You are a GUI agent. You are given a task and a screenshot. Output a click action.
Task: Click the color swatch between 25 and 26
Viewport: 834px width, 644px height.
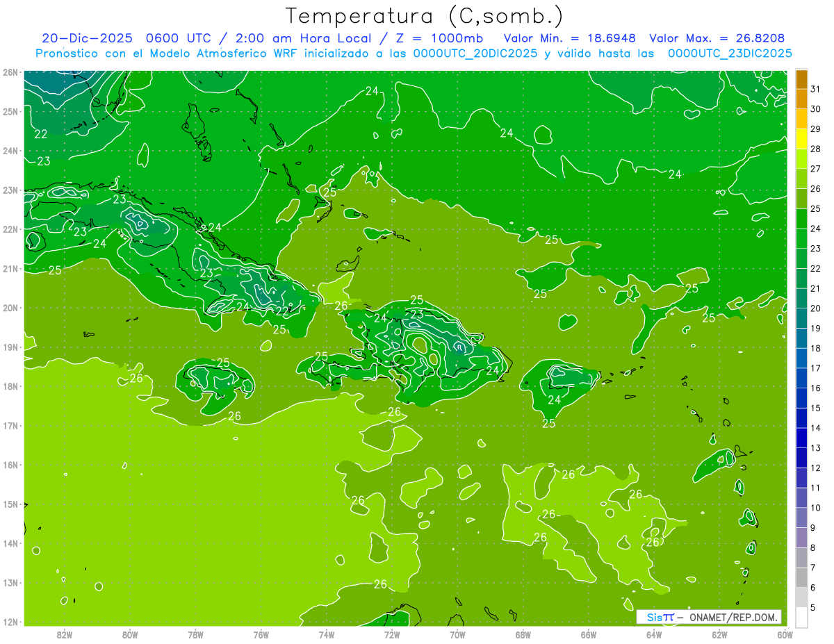click(802, 199)
